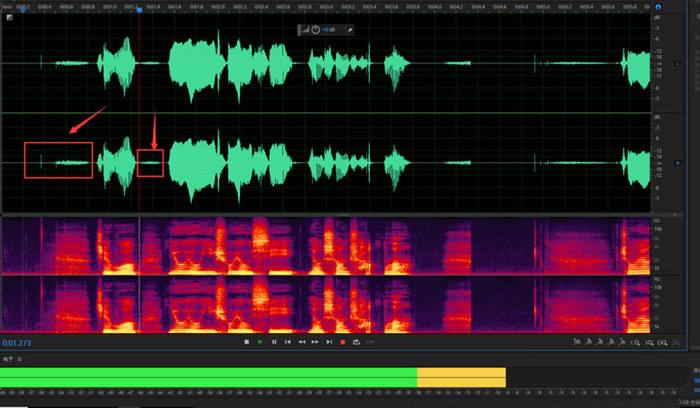700x408 pixels.
Task: Click the Stop button in transport controls
Action: [x=246, y=342]
